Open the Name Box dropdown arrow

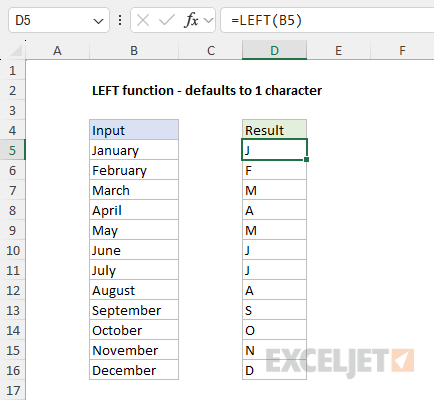pyautogui.click(x=98, y=21)
